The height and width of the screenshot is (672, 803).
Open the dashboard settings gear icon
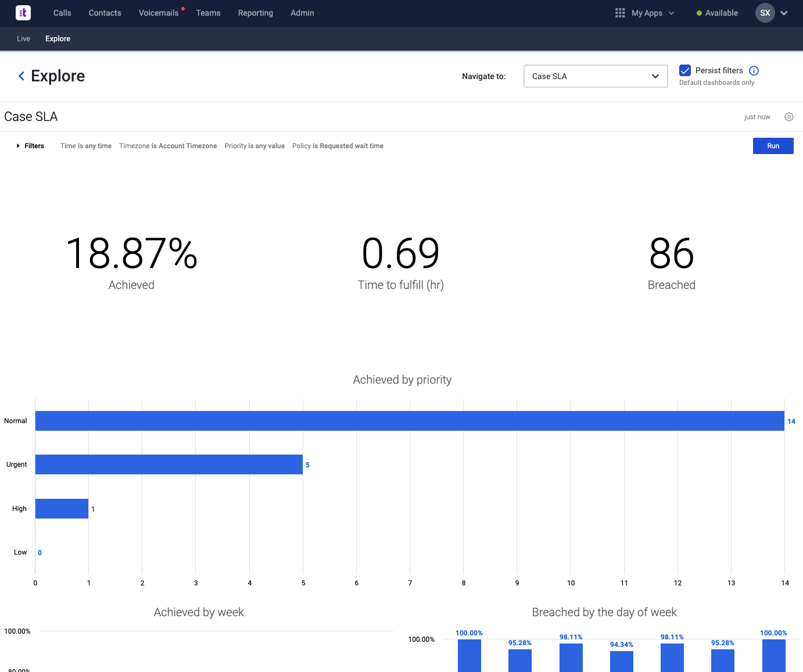[x=789, y=117]
